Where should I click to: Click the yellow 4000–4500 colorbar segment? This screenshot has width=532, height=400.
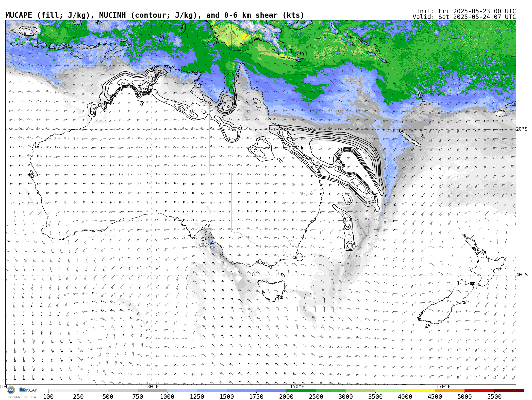(420, 391)
